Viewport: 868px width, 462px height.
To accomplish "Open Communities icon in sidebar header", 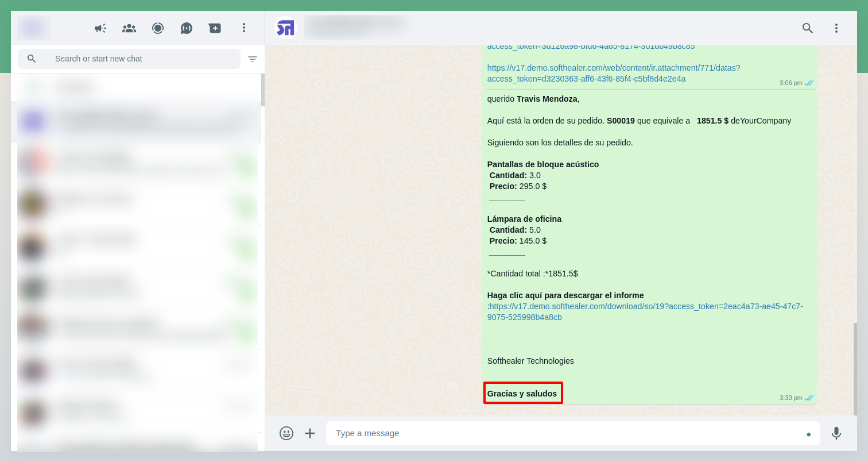I will 129,28.
